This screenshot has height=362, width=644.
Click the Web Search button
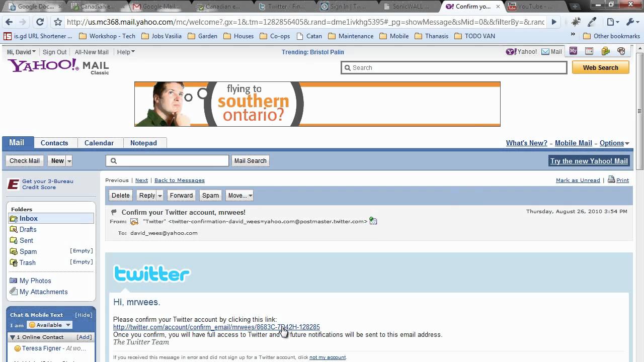(601, 67)
